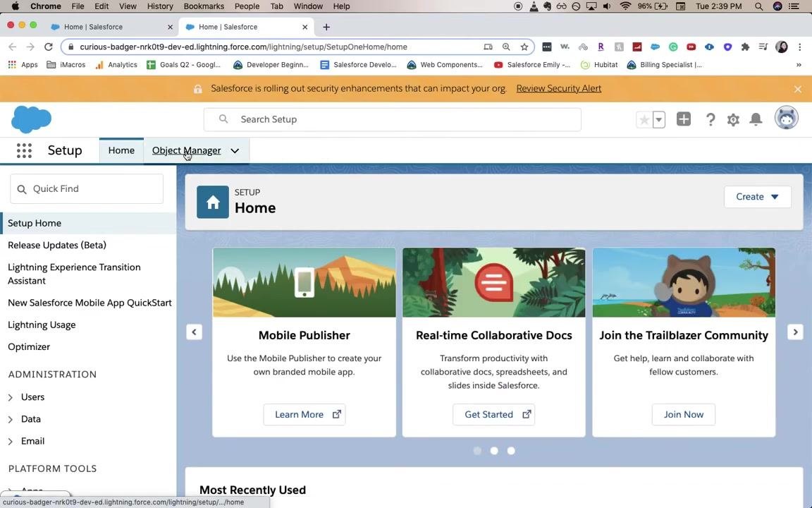The width and height of the screenshot is (812, 508).
Task: Select the first carousel page dot
Action: [477, 451]
